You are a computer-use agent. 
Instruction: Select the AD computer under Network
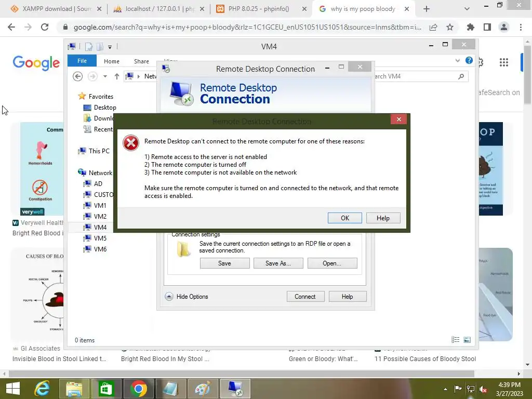(x=93, y=183)
